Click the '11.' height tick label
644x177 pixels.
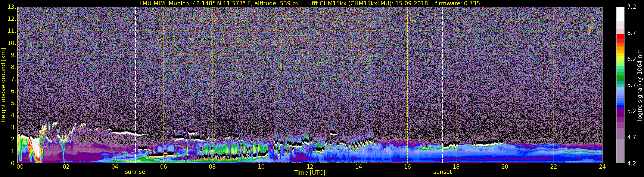coord(12,31)
